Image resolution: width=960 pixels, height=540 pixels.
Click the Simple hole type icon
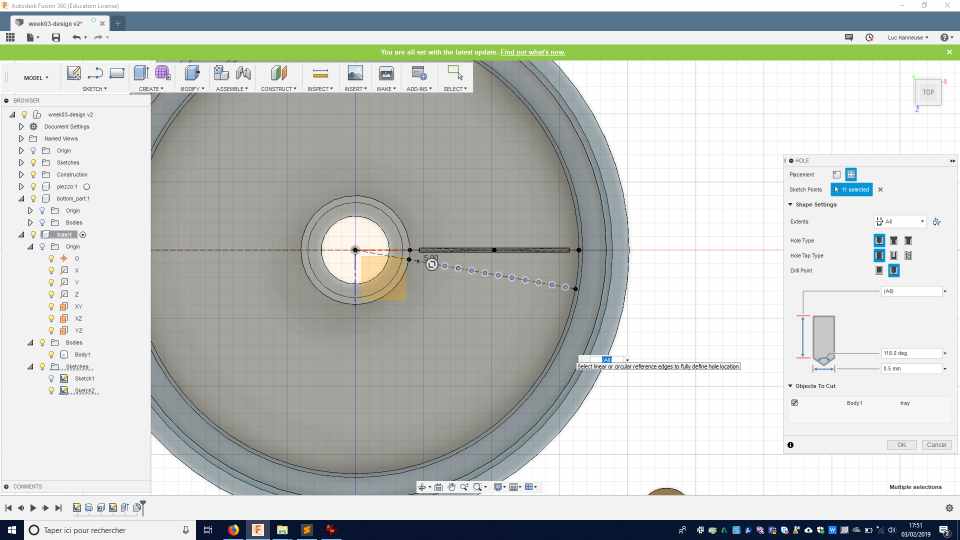[x=879, y=241]
